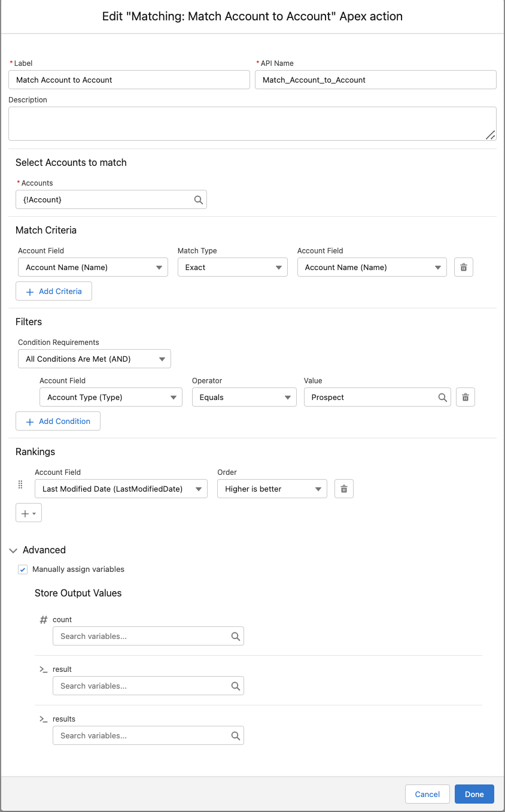Click the search icon in Accounts field
The width and height of the screenshot is (505, 812).
[x=199, y=200]
